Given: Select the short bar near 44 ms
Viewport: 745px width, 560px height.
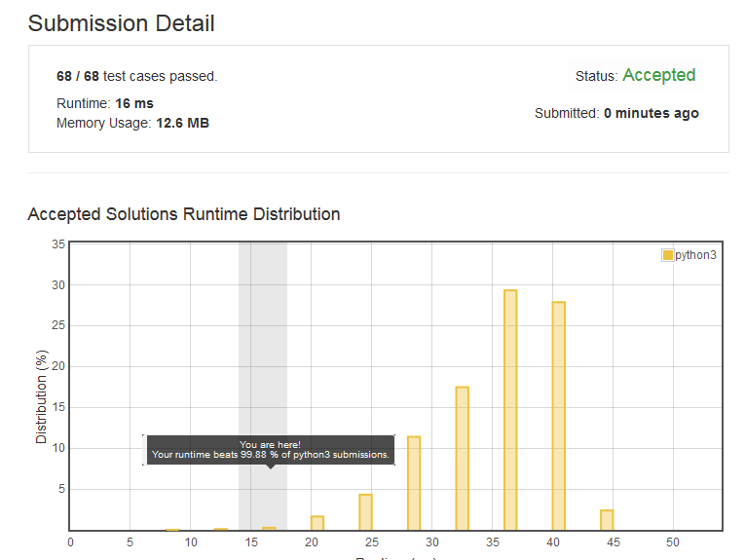Looking at the screenshot, I should coord(607,520).
